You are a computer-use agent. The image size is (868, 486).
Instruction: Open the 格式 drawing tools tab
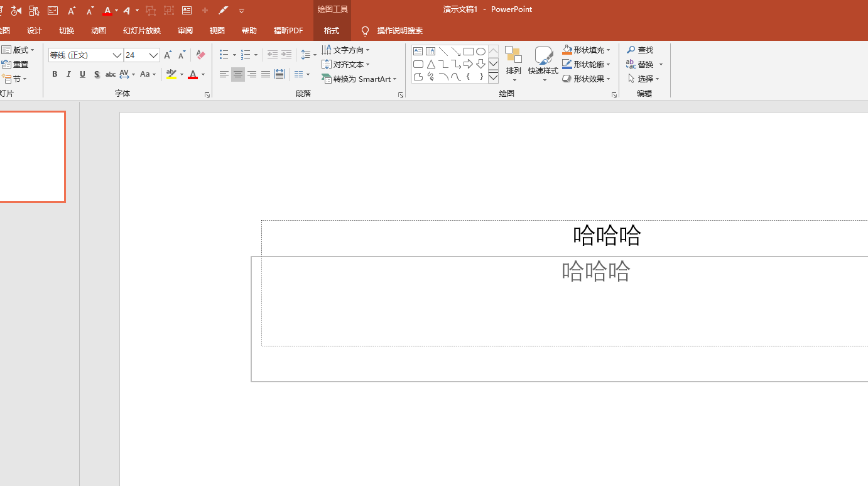pyautogui.click(x=332, y=31)
